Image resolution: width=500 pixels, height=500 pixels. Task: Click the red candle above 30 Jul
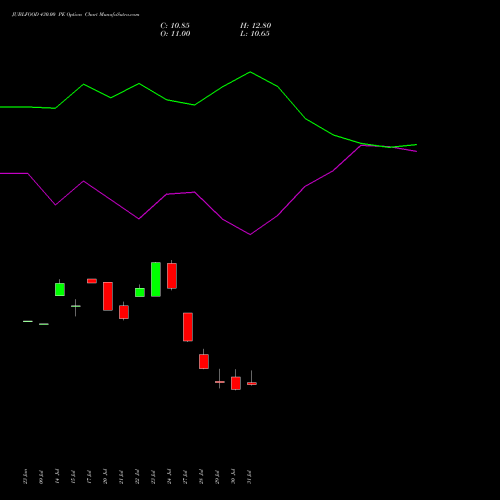(236, 382)
